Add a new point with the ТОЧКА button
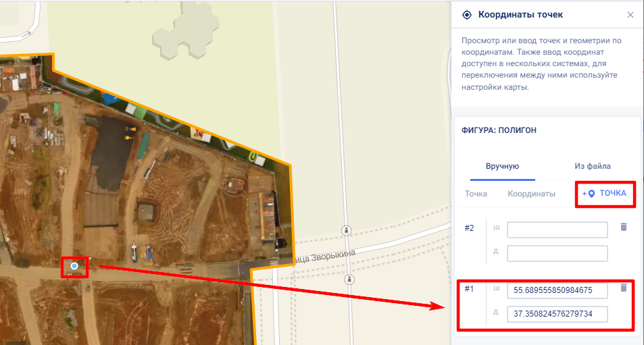The width and height of the screenshot is (644, 345). (x=604, y=194)
